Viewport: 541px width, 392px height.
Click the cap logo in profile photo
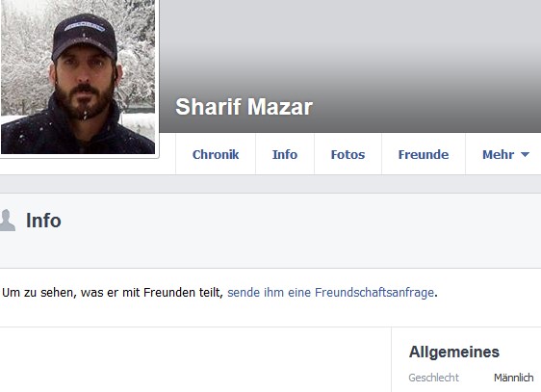85,27
